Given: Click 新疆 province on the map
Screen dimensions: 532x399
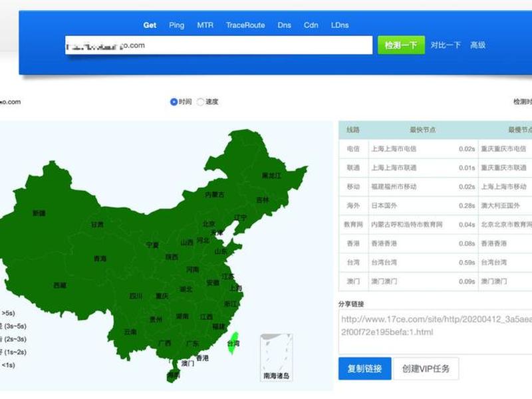Looking at the screenshot, I should click(39, 213).
